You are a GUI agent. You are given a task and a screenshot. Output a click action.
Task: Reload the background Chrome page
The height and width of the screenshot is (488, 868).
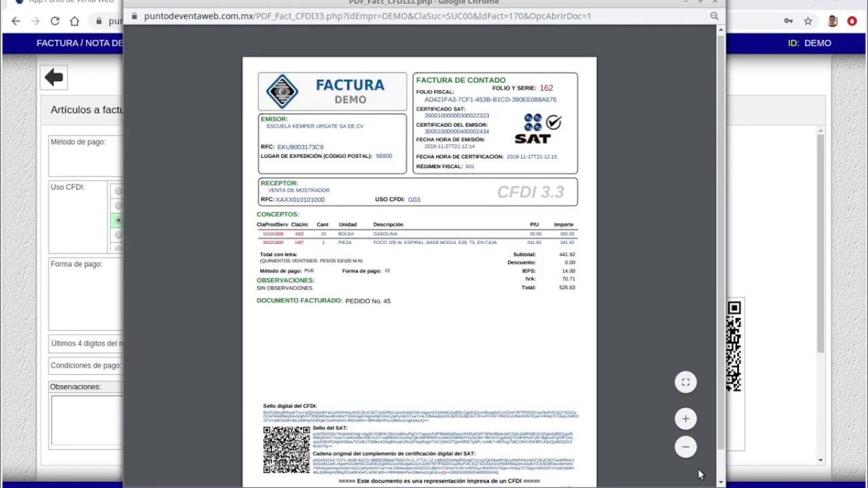[55, 21]
